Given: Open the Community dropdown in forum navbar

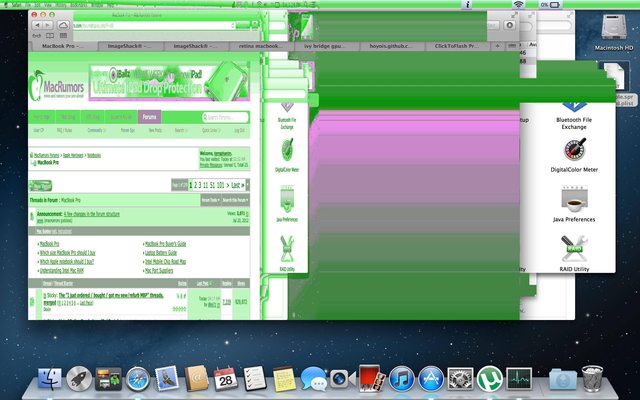Looking at the screenshot, I should [x=96, y=131].
